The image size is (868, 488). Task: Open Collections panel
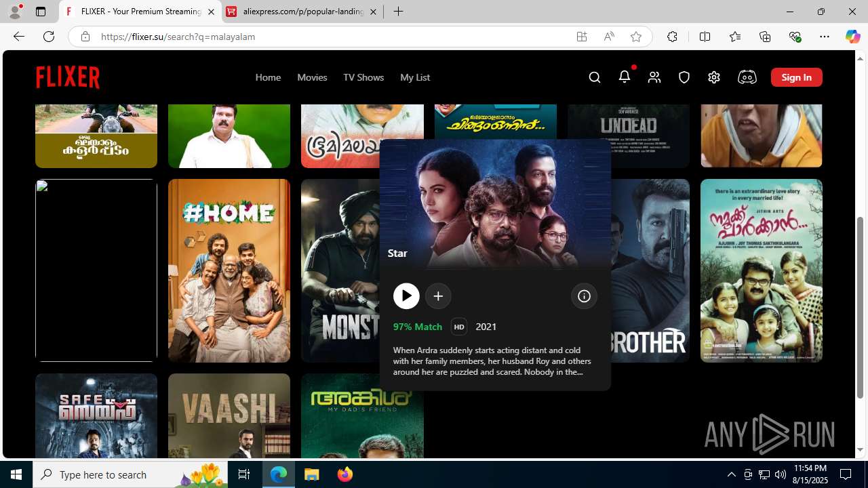[765, 37]
